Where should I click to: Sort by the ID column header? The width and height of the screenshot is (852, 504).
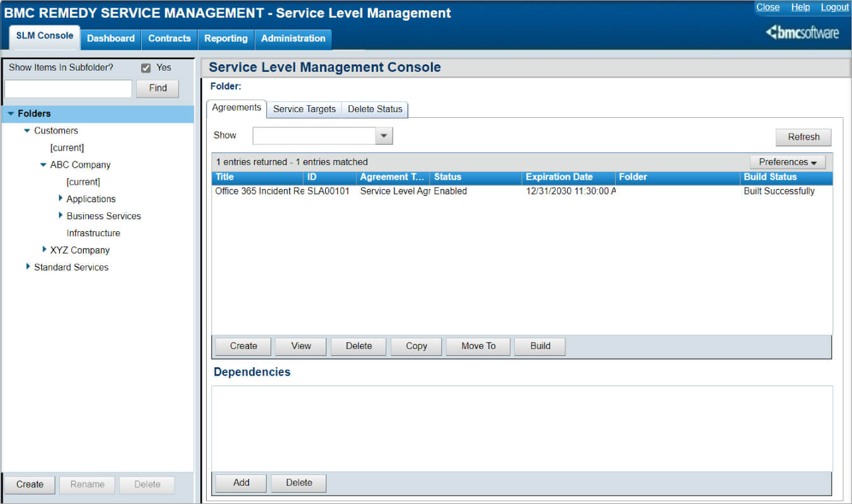coord(330,178)
